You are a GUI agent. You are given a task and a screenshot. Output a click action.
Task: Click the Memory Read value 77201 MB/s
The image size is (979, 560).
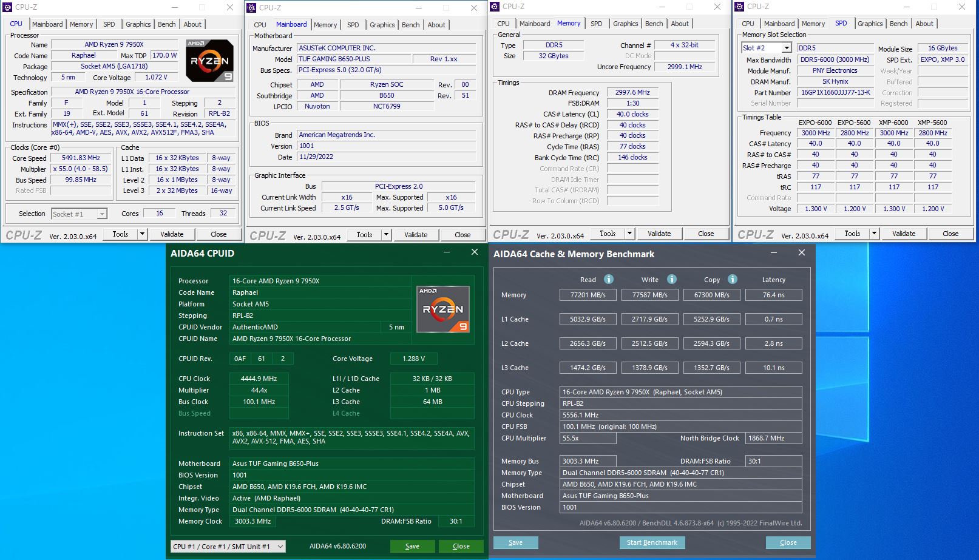[588, 295]
